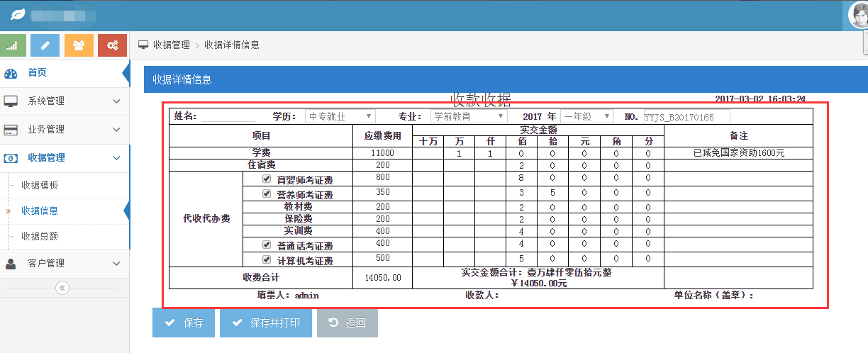Uncheck the 育婴师考证费 checkbox
This screenshot has height=353, width=868.
tap(267, 179)
